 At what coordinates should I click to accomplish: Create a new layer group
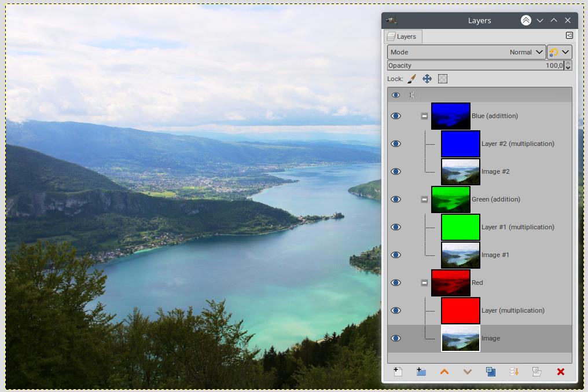[x=421, y=372]
